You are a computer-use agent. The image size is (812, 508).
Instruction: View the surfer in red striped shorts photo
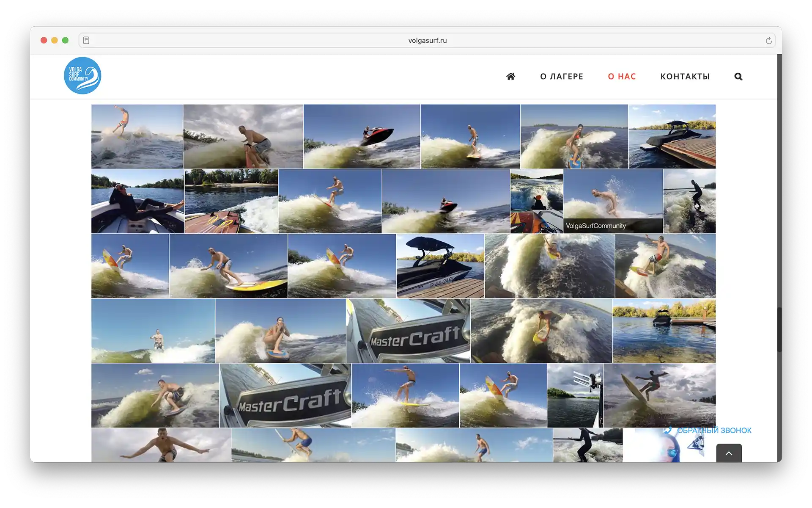click(x=666, y=266)
